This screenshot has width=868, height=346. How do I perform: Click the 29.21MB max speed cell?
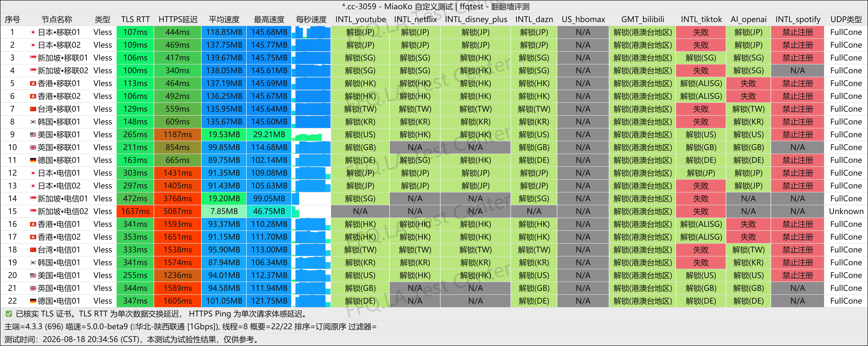tap(269, 135)
